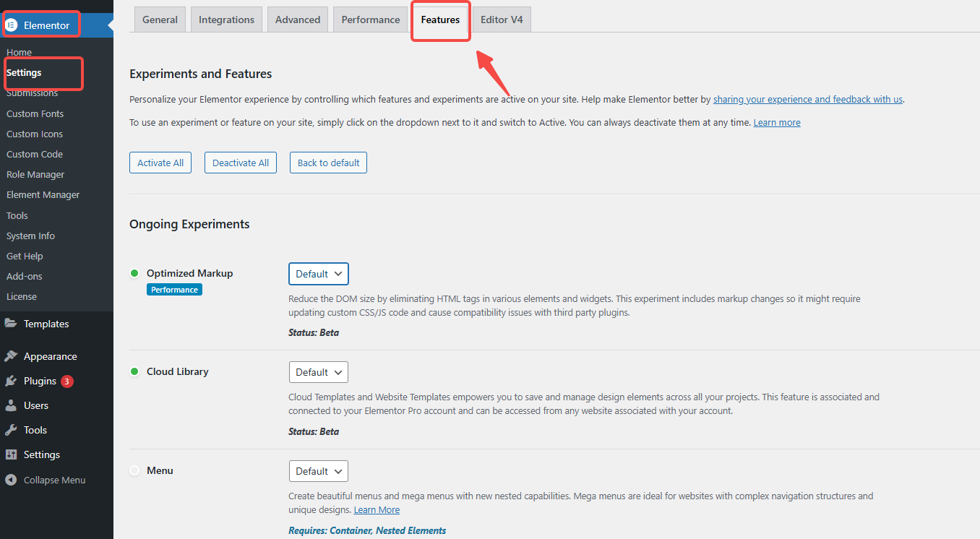Image resolution: width=980 pixels, height=539 pixels.
Task: Open the Cloud Library status dropdown
Action: [318, 371]
